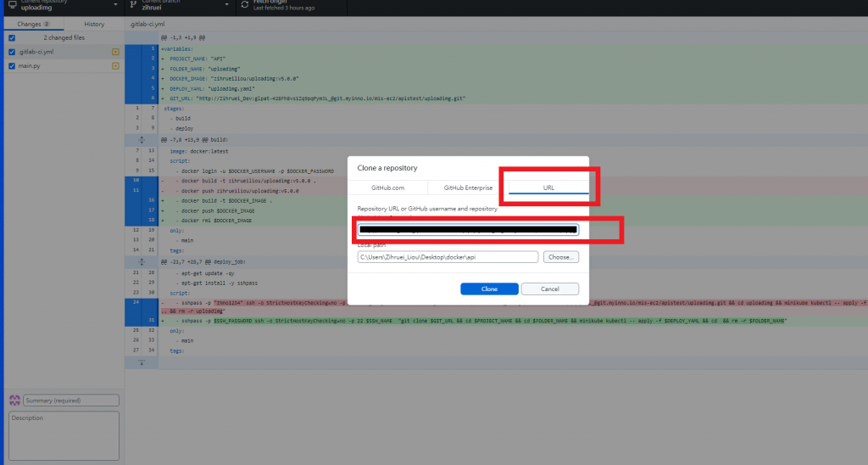Screen dimensions: 868x465
Task: Click the diff line 'PROJECT_NAME: "API"'
Action: pyautogui.click(x=198, y=59)
